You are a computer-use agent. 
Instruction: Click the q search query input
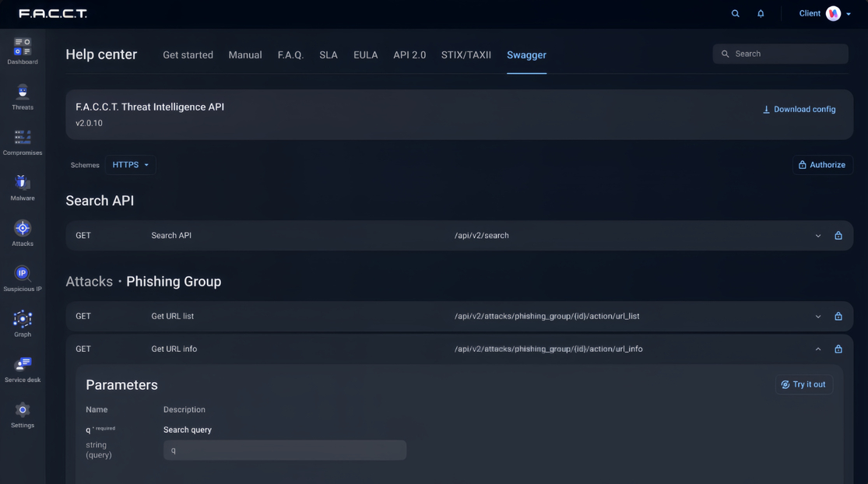click(x=285, y=451)
